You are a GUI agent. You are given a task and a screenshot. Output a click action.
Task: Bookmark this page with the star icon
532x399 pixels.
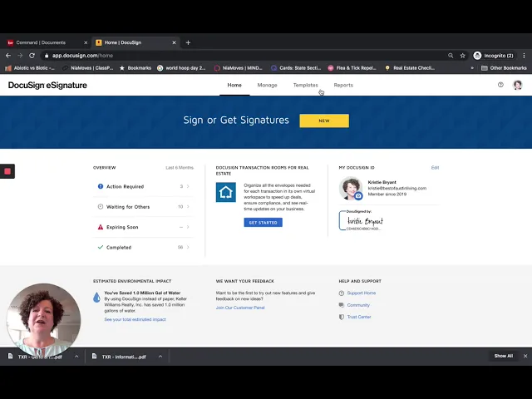pos(462,56)
